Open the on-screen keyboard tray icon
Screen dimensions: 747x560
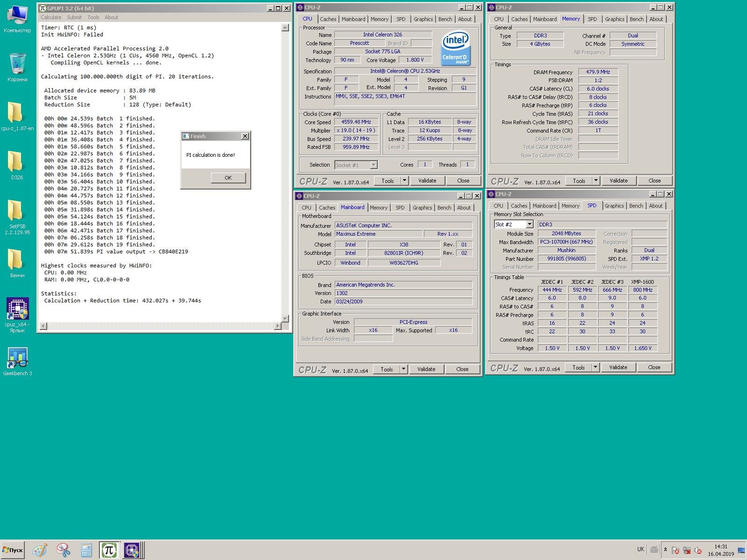click(x=654, y=550)
